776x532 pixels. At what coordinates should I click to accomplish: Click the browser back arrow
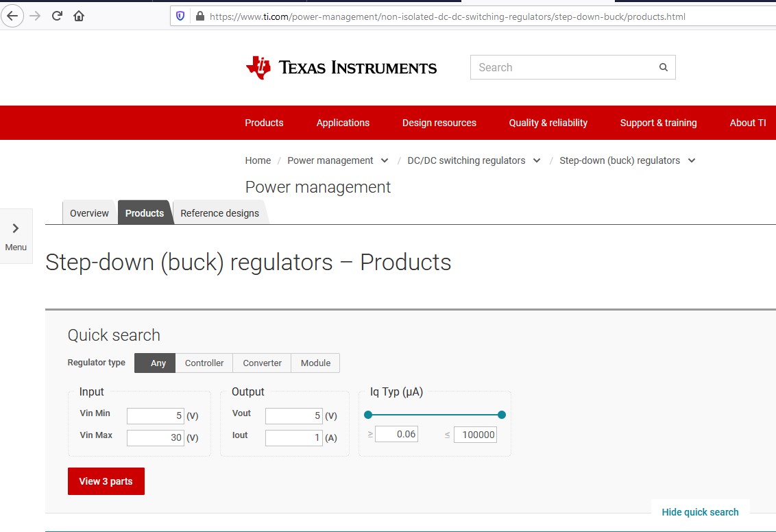click(12, 16)
